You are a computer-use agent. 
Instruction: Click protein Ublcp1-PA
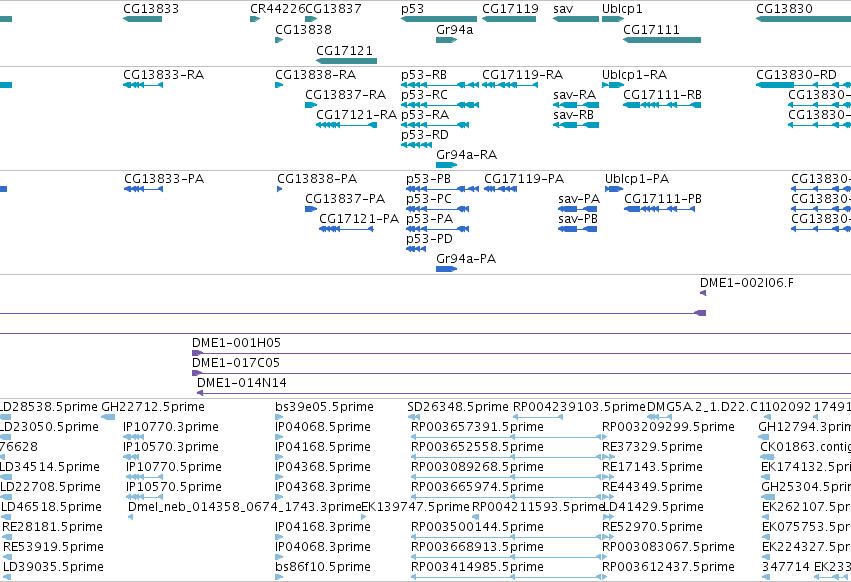pyautogui.click(x=637, y=179)
